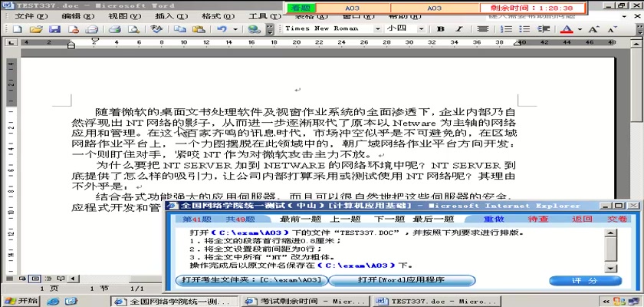
Task: Click exam question pane scroll up arrow
Action: click(x=612, y=233)
